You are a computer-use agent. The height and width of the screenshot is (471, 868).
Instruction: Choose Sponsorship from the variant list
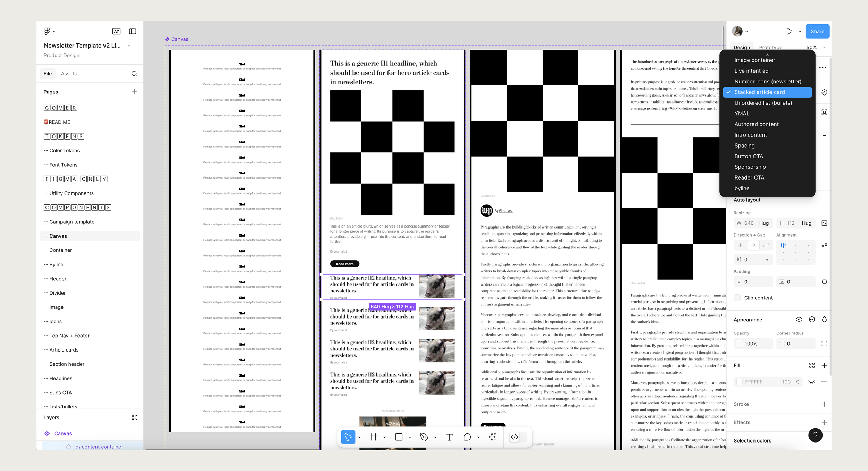750,167
